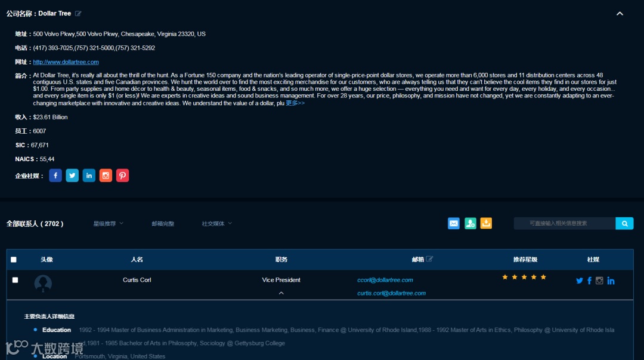Open the 星级推荐 sort dropdown
Screen dimensions: 644x360
pos(108,223)
